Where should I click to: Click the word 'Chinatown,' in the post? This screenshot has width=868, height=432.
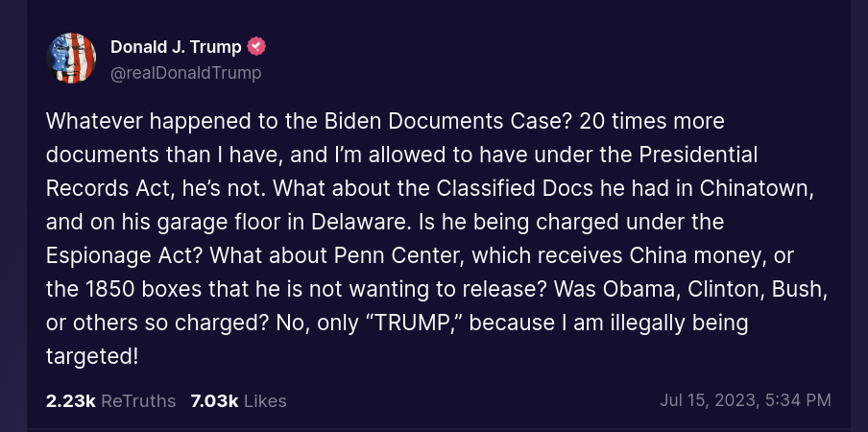[x=757, y=188]
